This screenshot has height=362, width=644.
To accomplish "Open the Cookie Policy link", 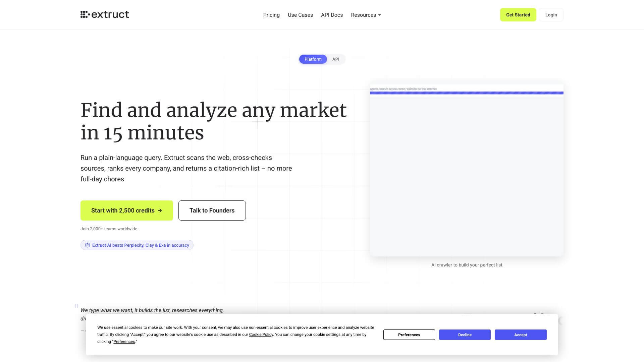I will click(x=261, y=334).
